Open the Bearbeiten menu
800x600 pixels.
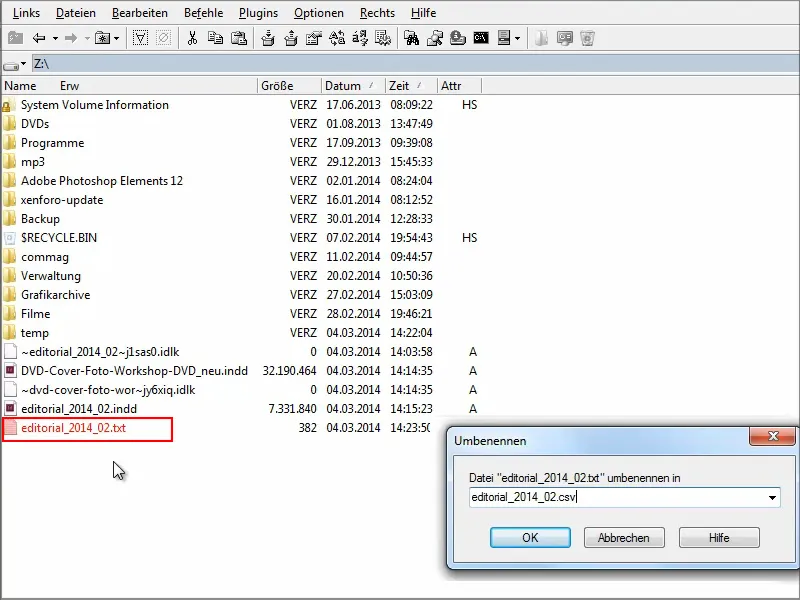click(x=140, y=13)
